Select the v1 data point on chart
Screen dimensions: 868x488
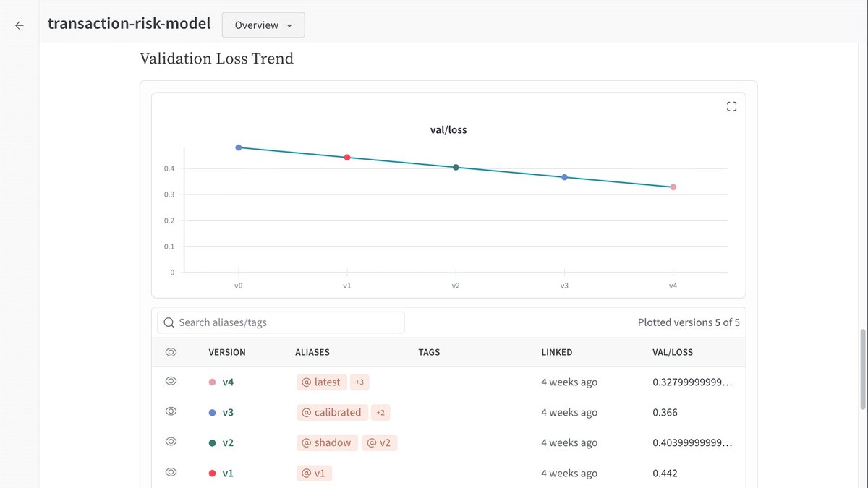347,157
